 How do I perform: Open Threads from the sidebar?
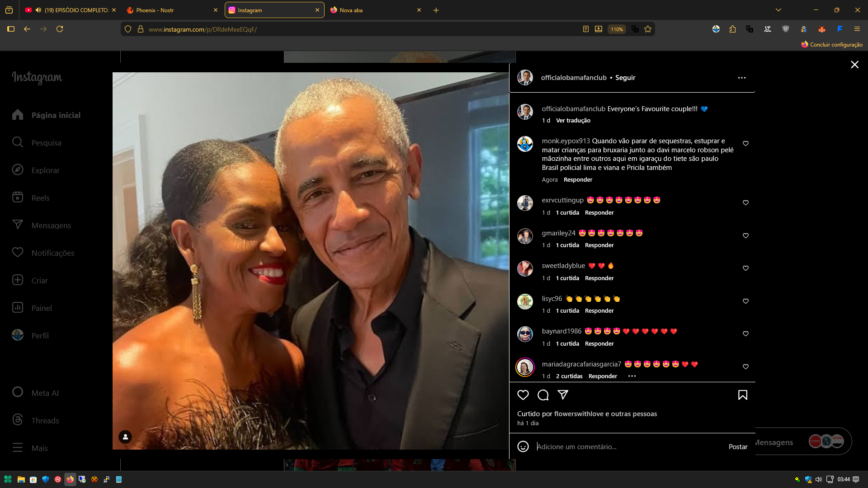[x=45, y=421]
